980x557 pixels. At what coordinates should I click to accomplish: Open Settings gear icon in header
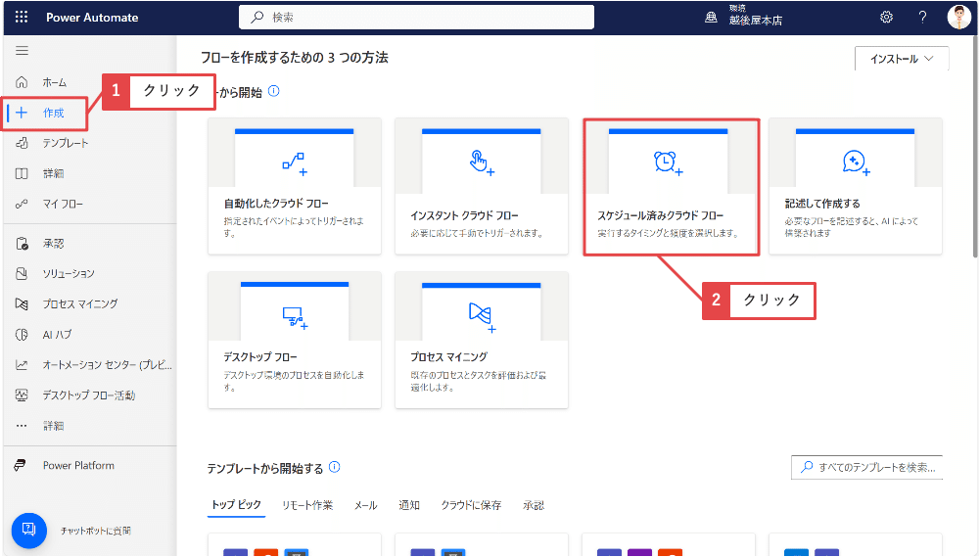[886, 18]
